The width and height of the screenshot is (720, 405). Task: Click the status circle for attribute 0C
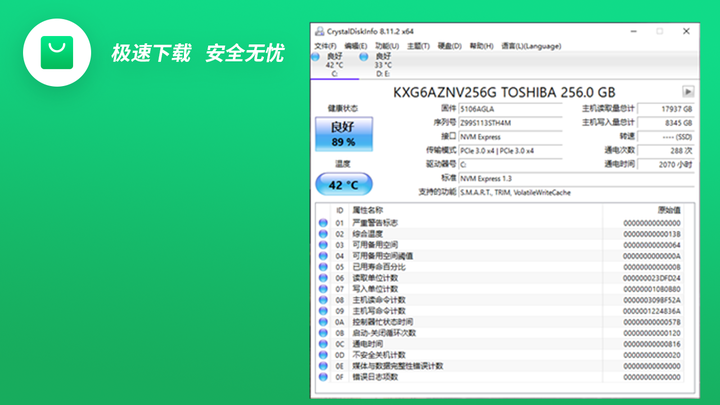[x=323, y=344]
